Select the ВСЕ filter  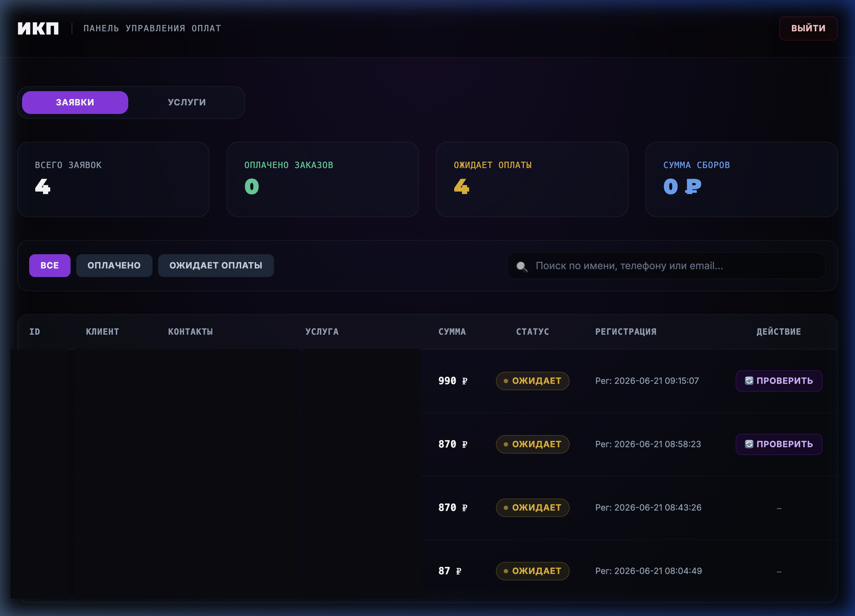[x=50, y=265]
